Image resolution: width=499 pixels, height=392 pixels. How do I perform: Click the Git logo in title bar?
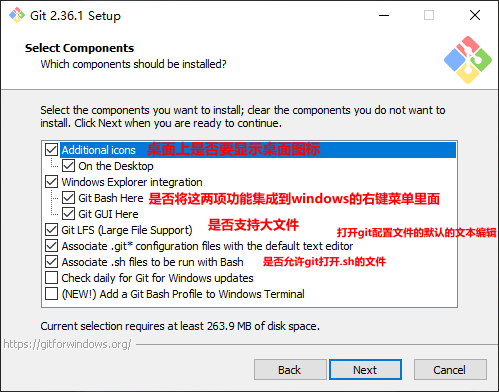click(17, 15)
